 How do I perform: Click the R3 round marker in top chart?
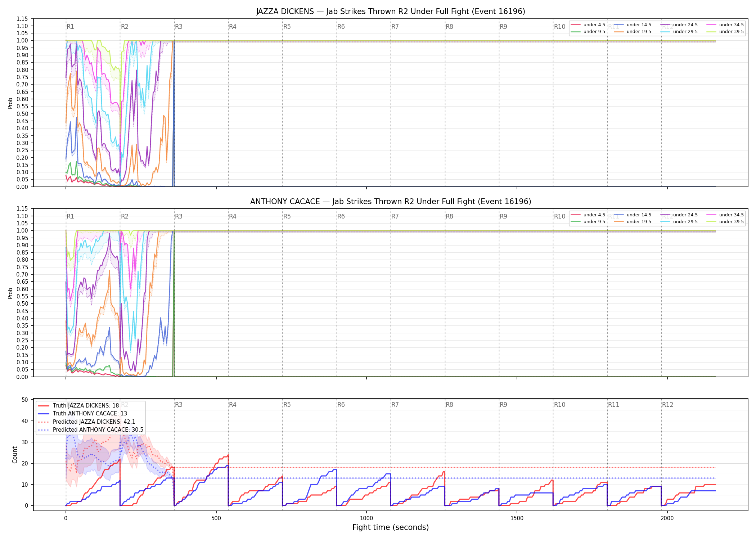click(x=179, y=27)
